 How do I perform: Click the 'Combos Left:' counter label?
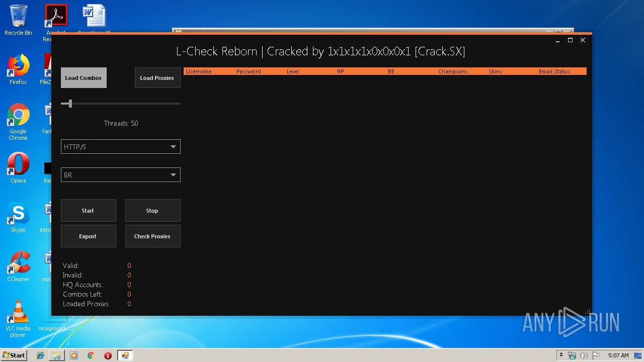(82, 294)
